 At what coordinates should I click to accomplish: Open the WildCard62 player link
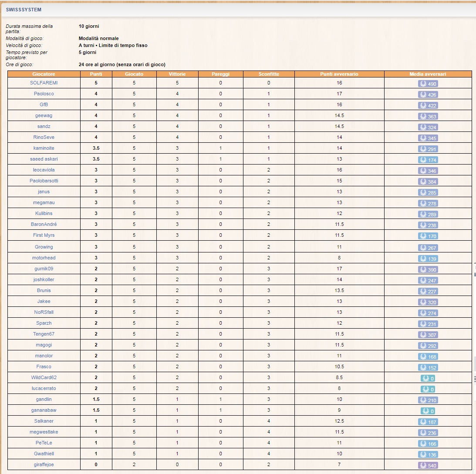[x=44, y=377]
